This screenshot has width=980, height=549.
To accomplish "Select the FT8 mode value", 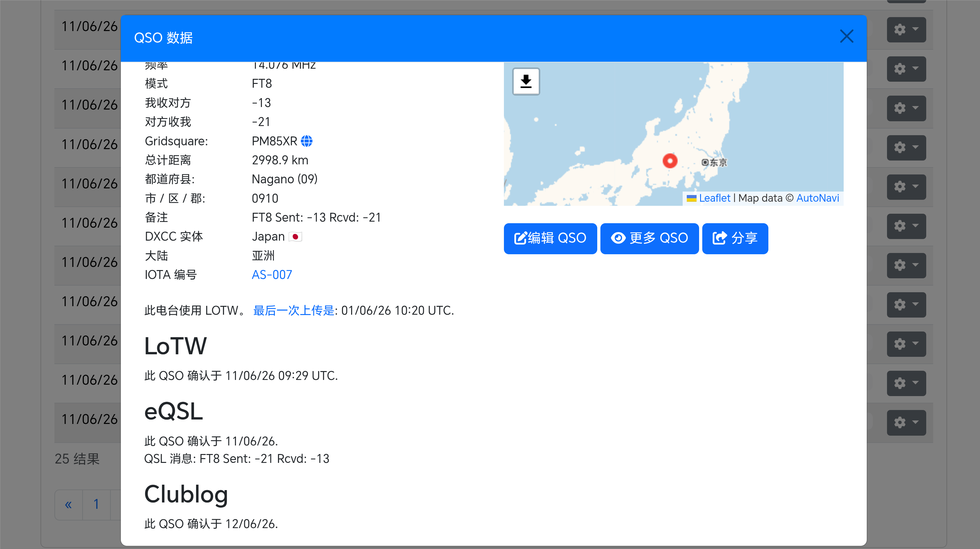I will tap(262, 84).
